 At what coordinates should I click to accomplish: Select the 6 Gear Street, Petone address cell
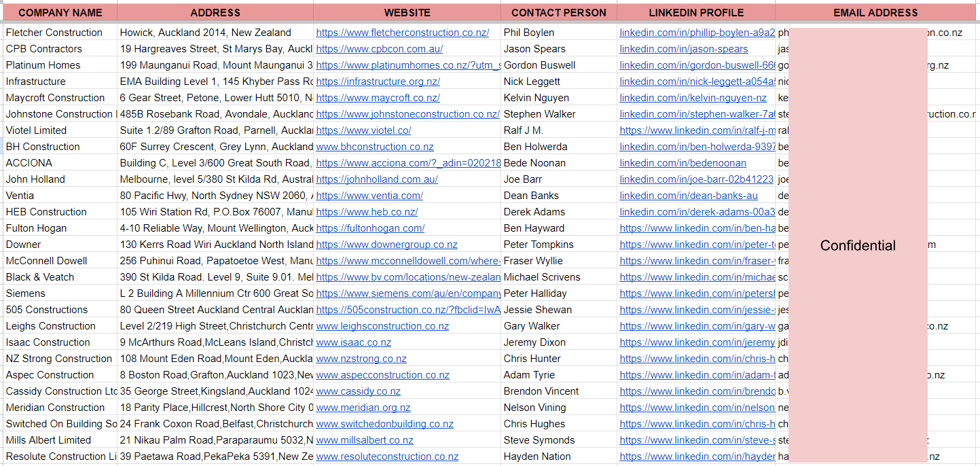coord(215,98)
